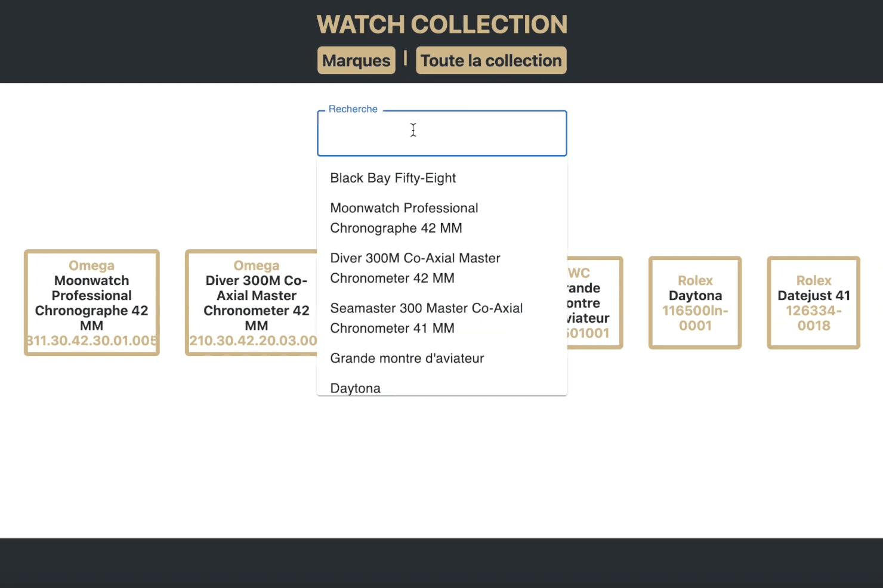Click reference 126334-0018 on Datejust card
883x588 pixels.
813,318
